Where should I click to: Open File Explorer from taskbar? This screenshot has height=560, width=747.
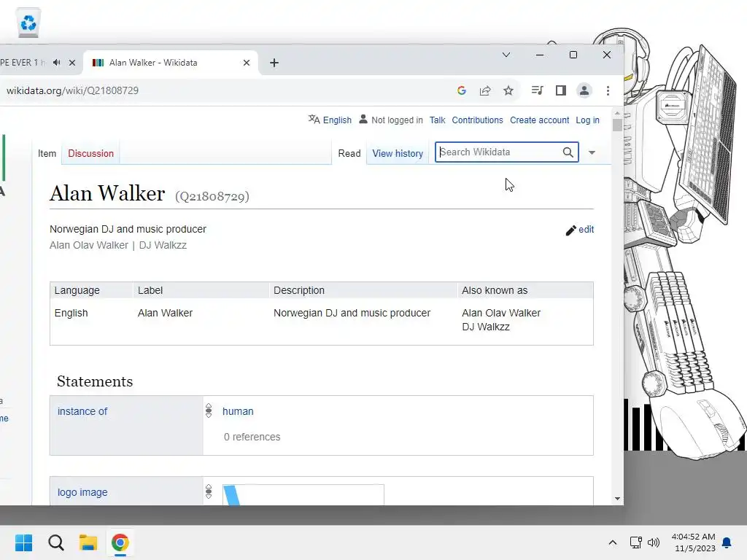point(88,542)
